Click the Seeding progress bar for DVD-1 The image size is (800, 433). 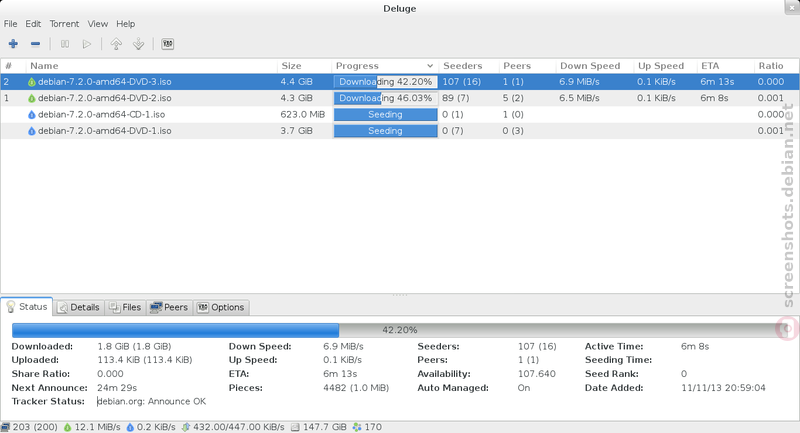point(386,131)
